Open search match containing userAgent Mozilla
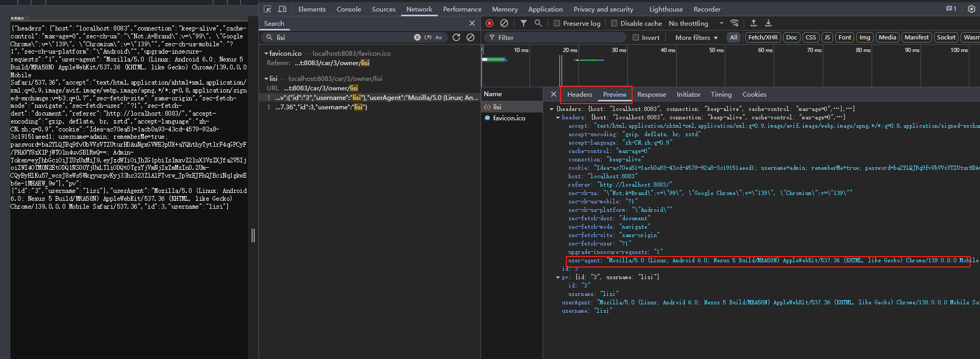The height and width of the screenshot is (359, 980). click(370, 98)
